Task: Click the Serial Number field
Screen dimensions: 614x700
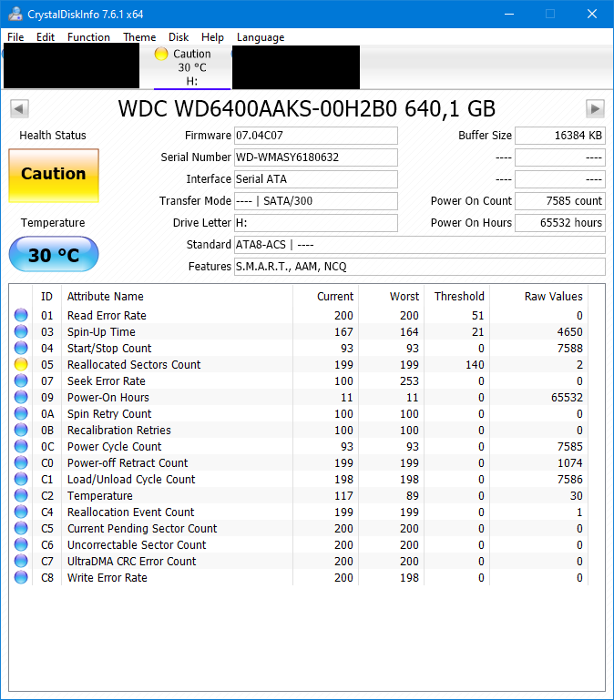Action: click(316, 157)
